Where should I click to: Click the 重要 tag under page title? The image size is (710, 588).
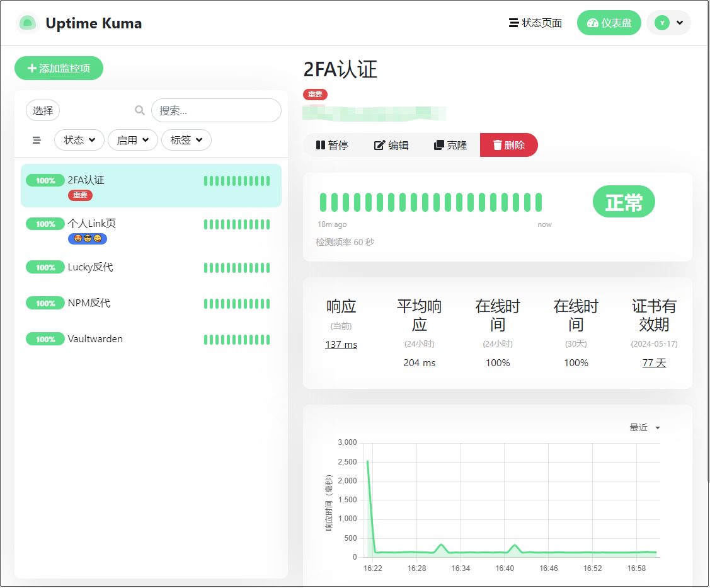pyautogui.click(x=315, y=95)
